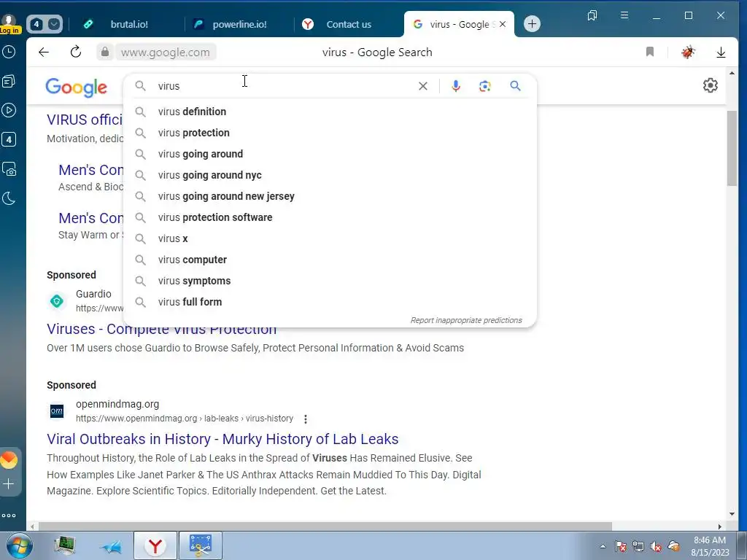Select suggestion virus computer
This screenshot has height=560, width=747.
[x=330, y=260]
